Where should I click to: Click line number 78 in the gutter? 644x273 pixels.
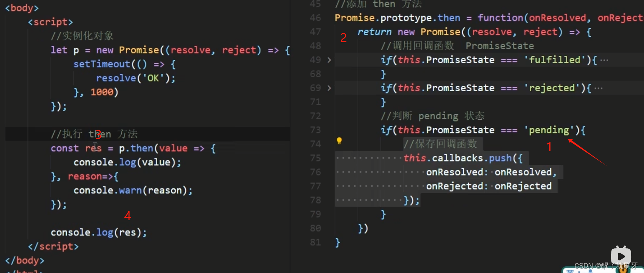(x=315, y=200)
